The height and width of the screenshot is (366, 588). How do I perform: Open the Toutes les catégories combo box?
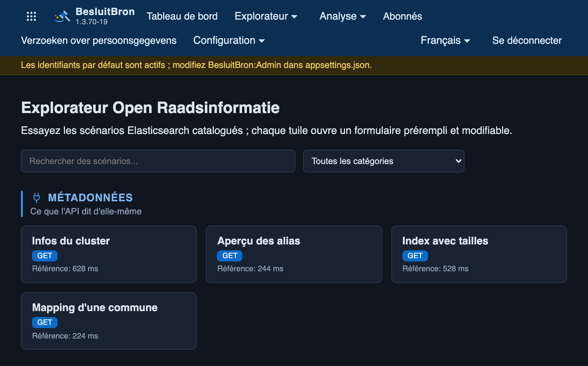tap(384, 161)
